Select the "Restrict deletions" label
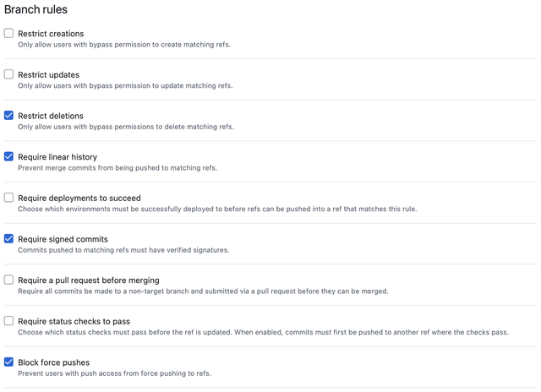The image size is (541, 392). [x=51, y=116]
